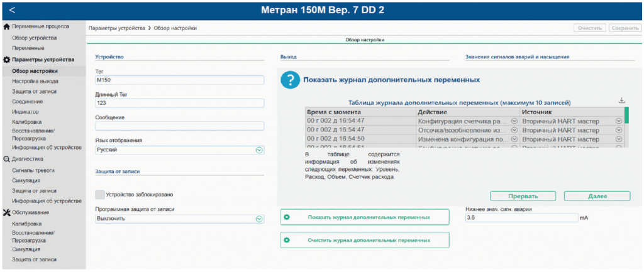Toggle the Устройство заблокировано checkbox

[99, 195]
